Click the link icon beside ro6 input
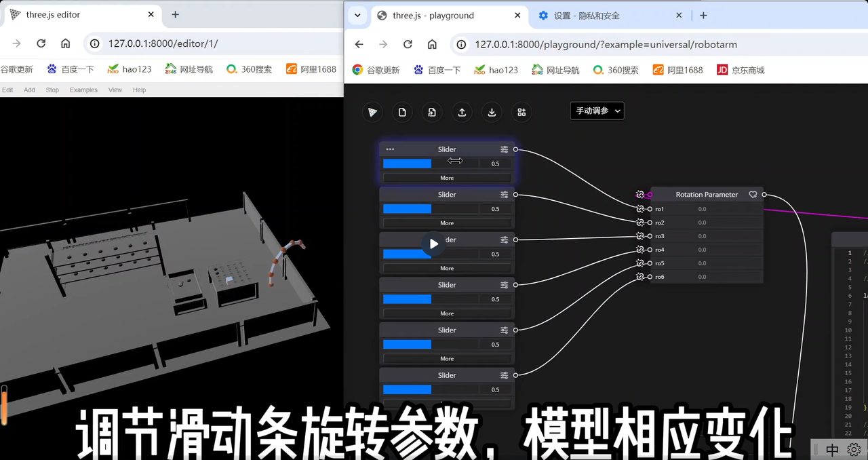 click(x=639, y=277)
